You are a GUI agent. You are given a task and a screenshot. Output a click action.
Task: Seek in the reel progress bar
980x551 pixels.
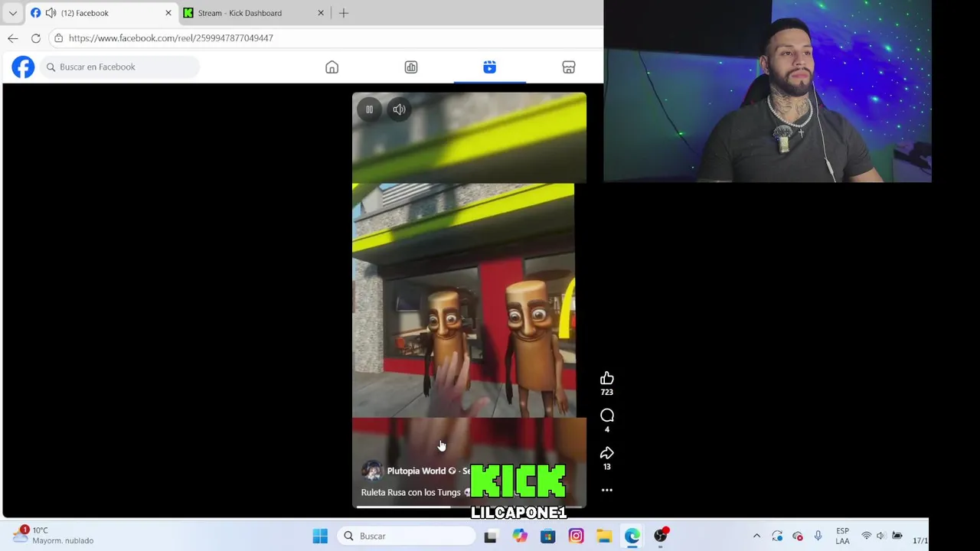469,506
